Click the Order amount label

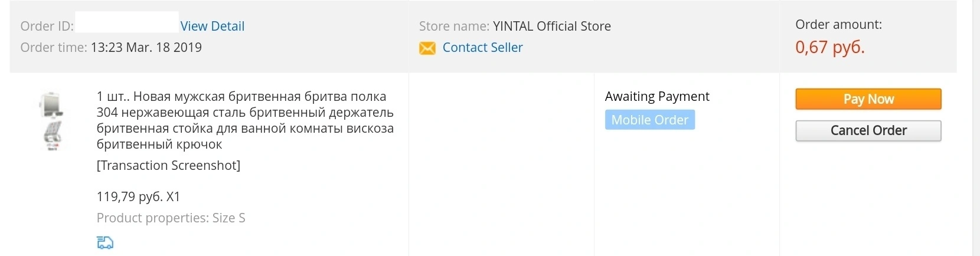tap(838, 24)
